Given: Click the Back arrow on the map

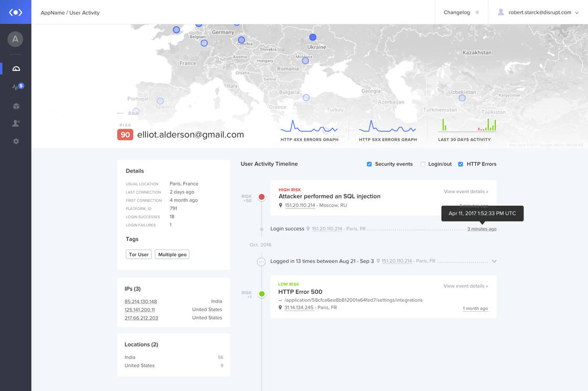Looking at the screenshot, I should click(x=128, y=113).
